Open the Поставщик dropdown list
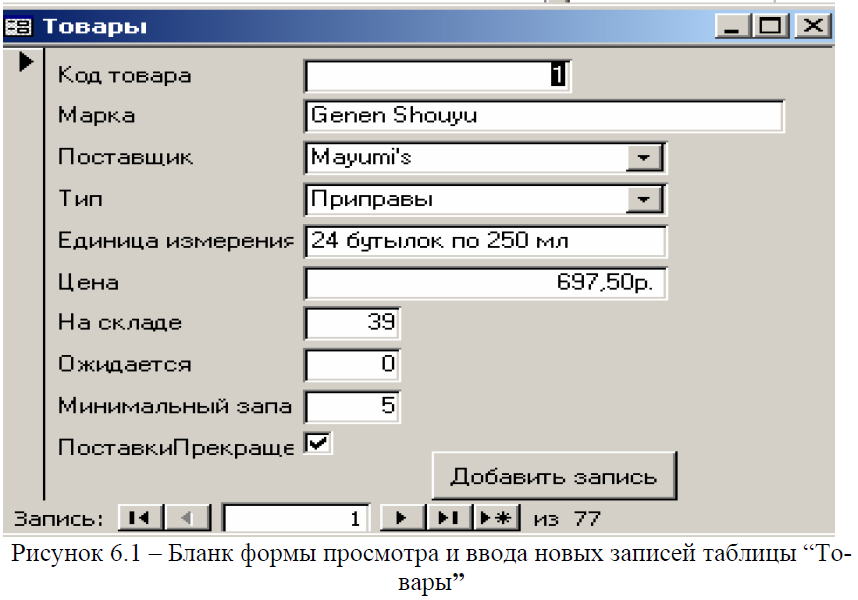The height and width of the screenshot is (600, 858). (644, 158)
